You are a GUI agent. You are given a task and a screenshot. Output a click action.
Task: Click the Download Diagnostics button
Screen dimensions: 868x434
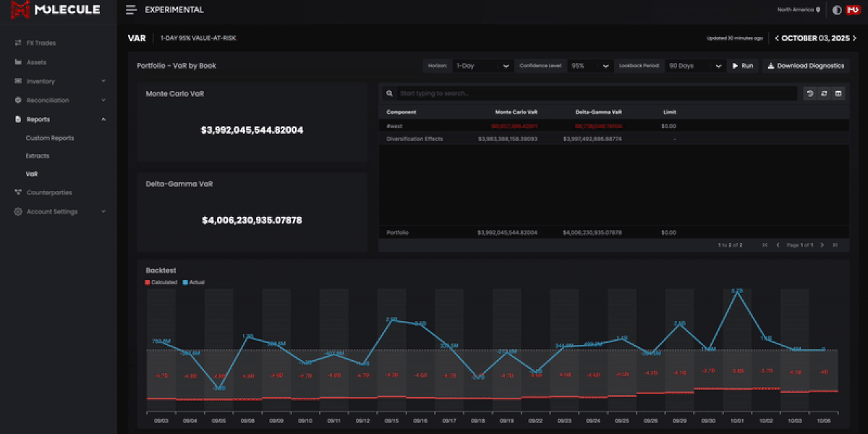tap(806, 66)
